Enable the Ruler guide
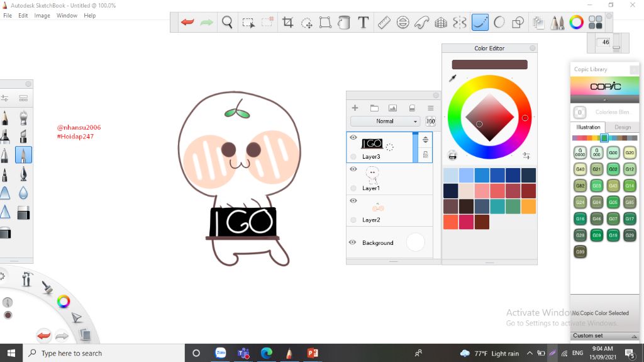 point(384,22)
